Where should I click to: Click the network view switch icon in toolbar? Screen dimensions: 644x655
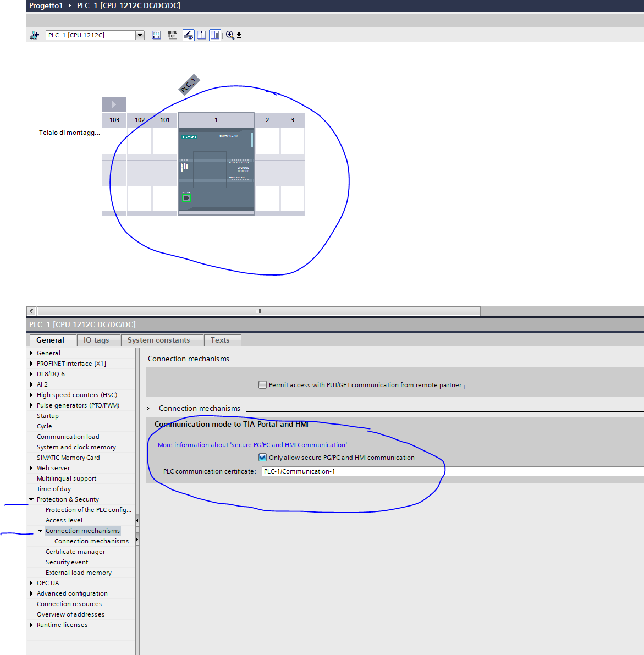[x=35, y=35]
